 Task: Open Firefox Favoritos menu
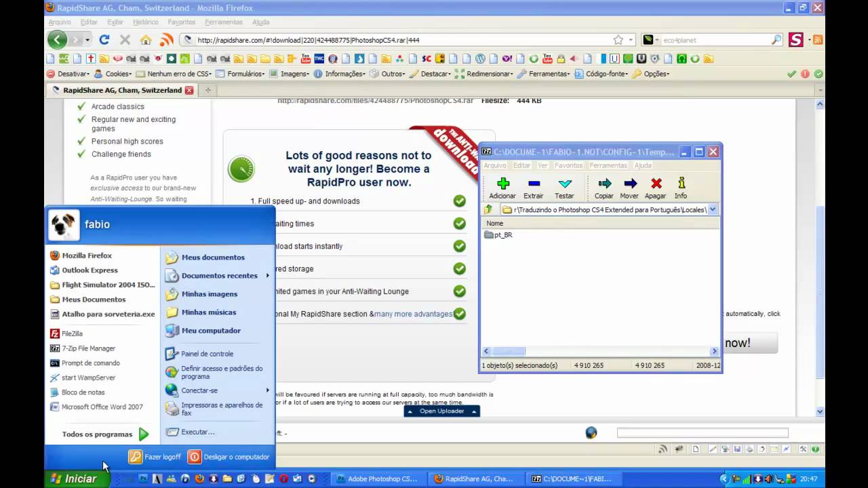click(x=182, y=22)
